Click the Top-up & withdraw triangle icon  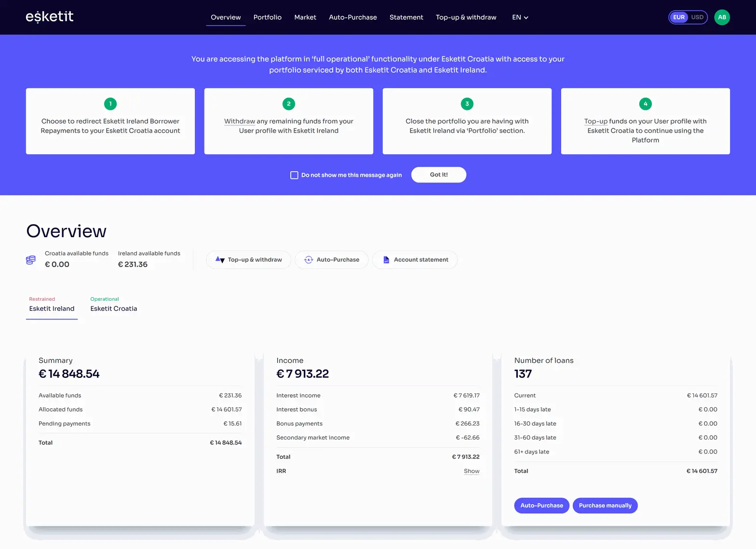(x=220, y=260)
